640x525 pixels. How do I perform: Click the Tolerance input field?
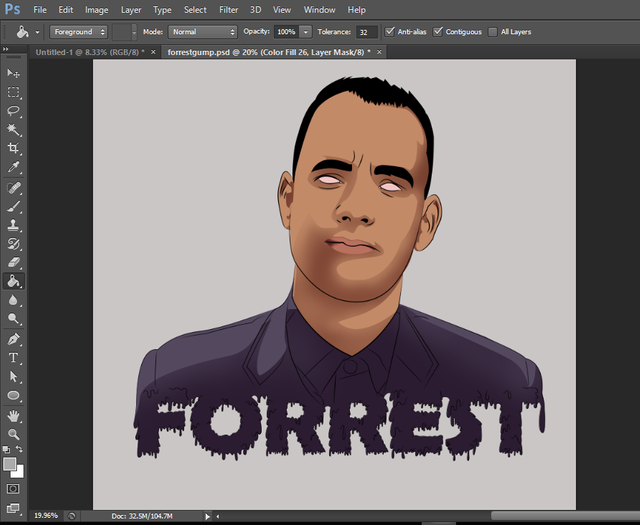click(x=366, y=32)
